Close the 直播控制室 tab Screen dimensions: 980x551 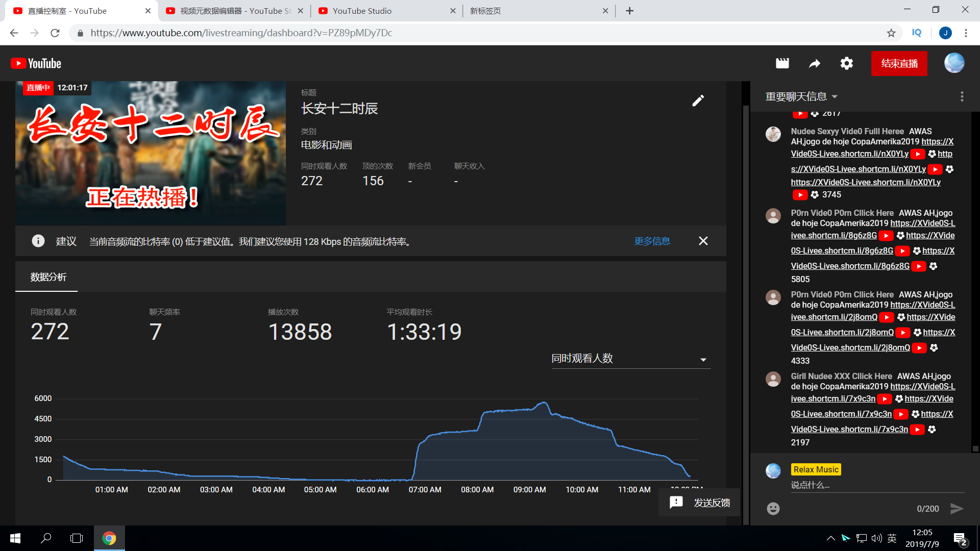(148, 11)
